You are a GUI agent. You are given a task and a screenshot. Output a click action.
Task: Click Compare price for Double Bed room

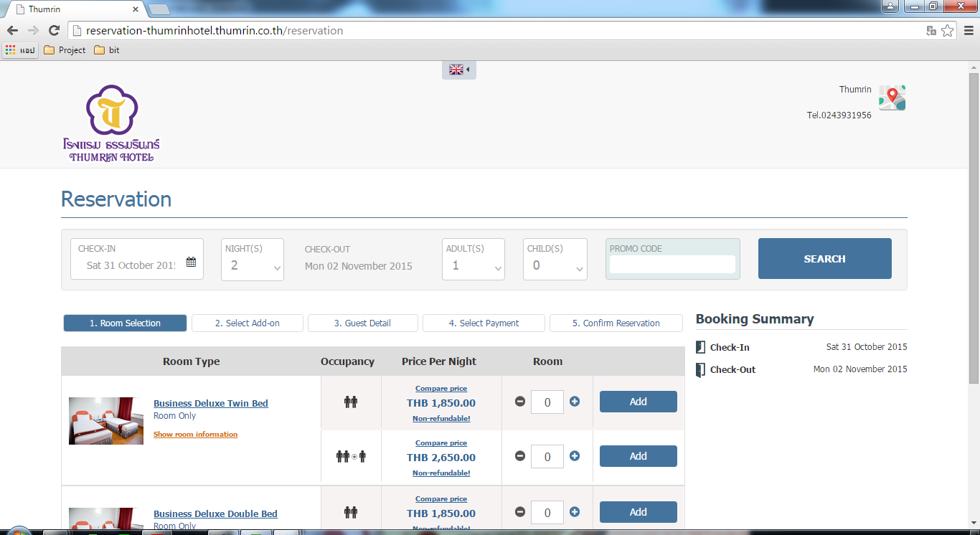441,499
